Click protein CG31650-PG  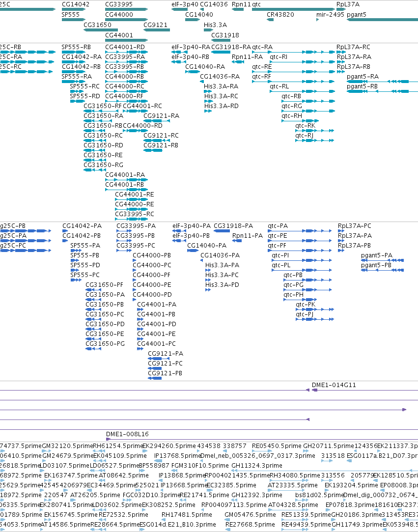pos(105,344)
